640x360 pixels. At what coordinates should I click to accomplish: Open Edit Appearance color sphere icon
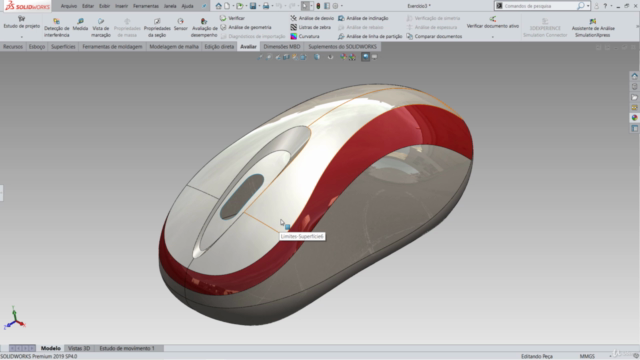coord(343,57)
